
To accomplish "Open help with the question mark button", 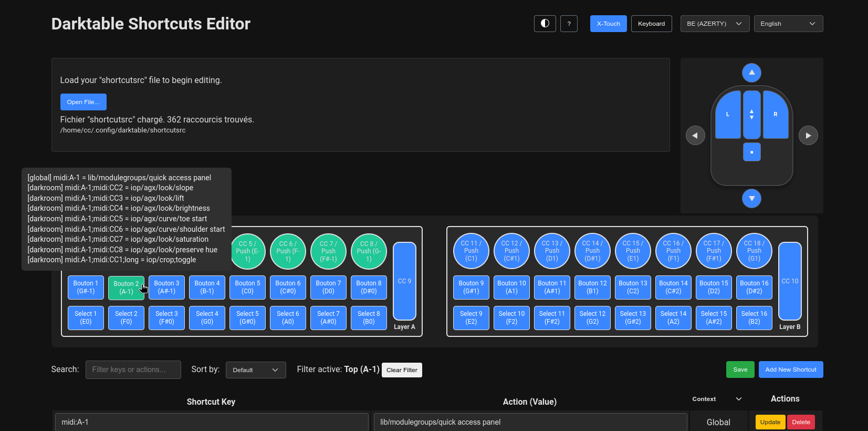I will (569, 24).
